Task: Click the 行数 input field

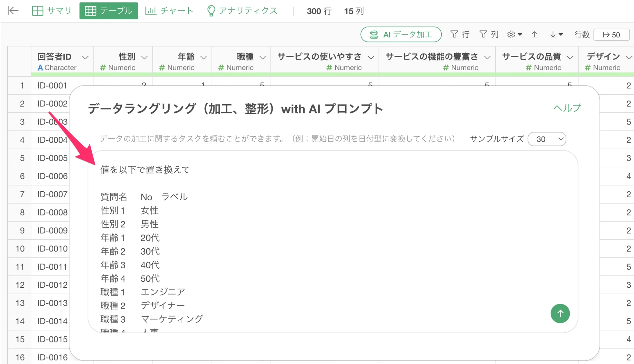Action: 611,35
